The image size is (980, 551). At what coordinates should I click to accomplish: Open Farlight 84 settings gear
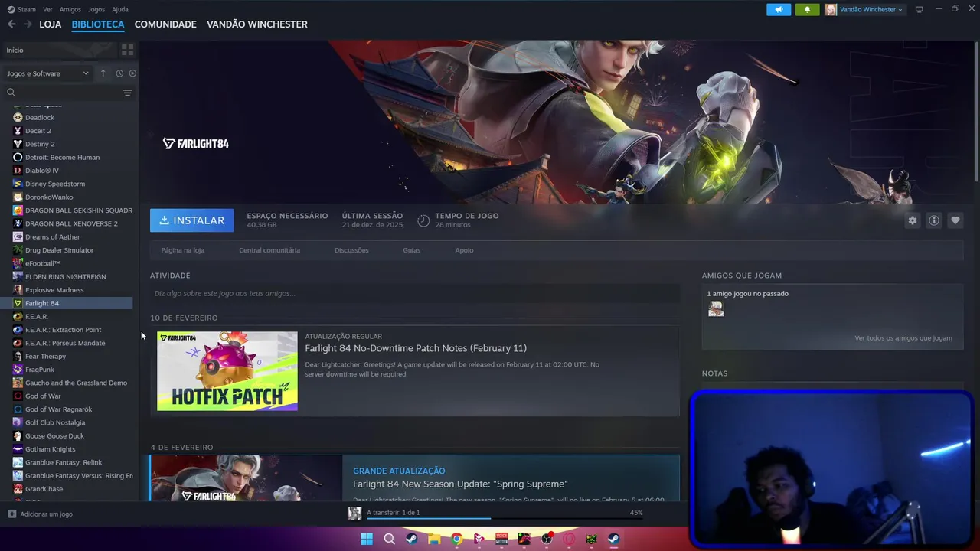point(913,220)
